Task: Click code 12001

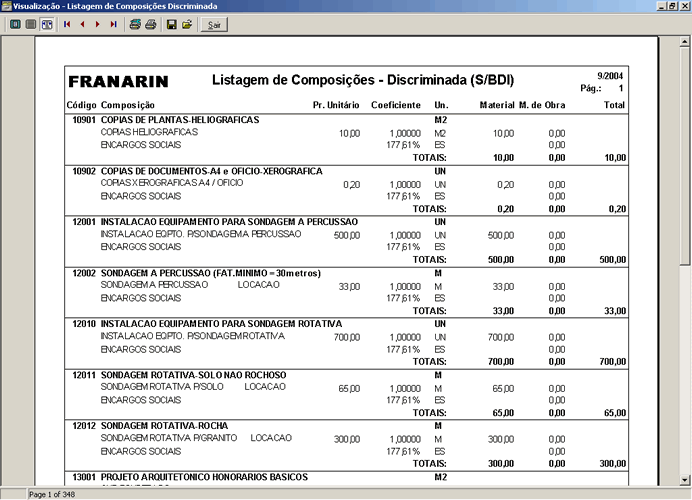Action: pyautogui.click(x=84, y=222)
